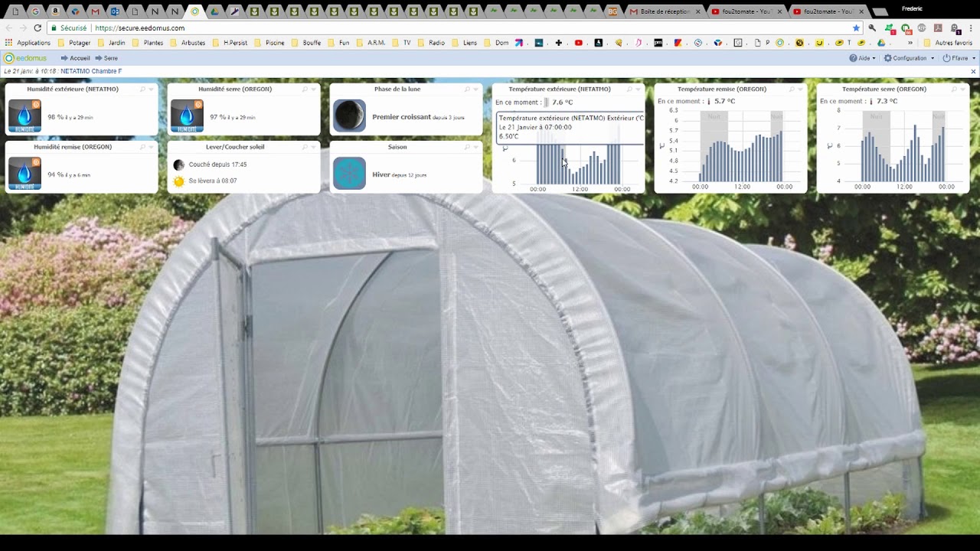This screenshot has width=980, height=551.
Task: Click the Serre breadcrumb link
Action: [x=110, y=58]
